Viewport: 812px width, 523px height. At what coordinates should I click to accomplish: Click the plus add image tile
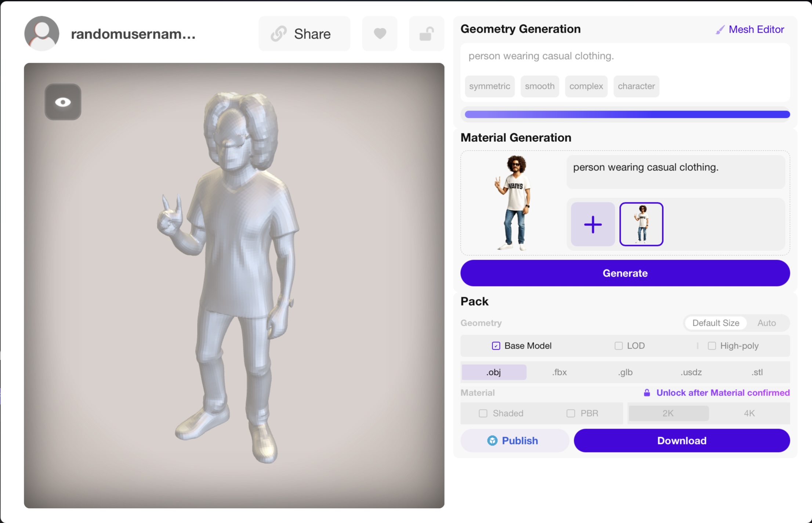[592, 224]
